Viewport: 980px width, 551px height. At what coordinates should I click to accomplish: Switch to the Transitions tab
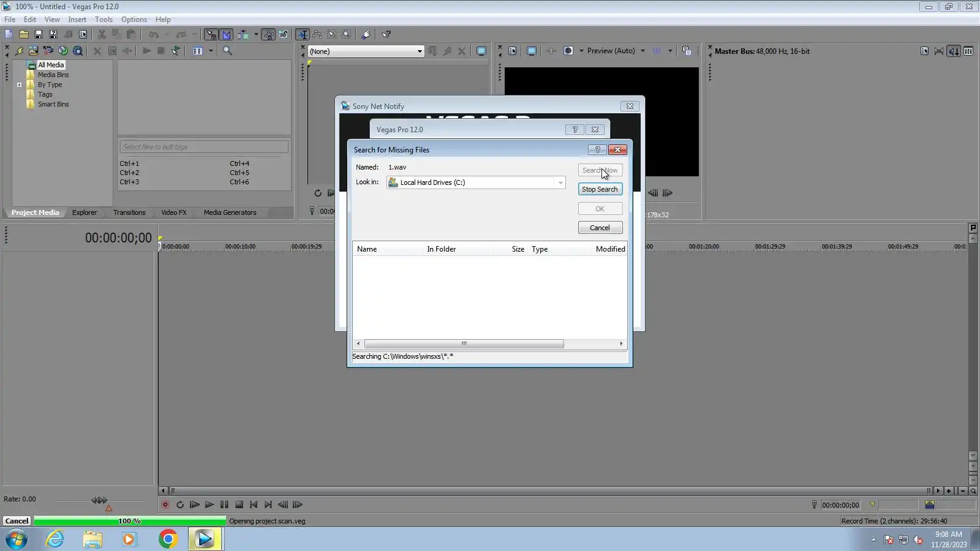[129, 212]
